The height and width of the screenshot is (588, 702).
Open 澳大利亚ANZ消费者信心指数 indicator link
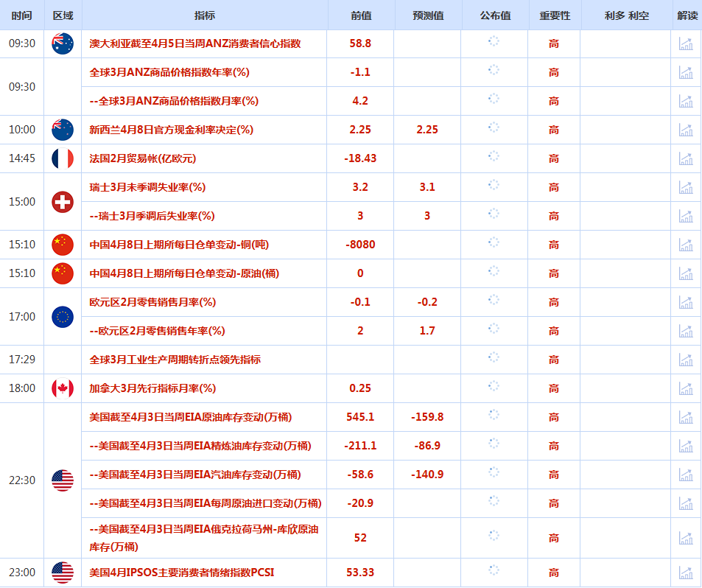[x=195, y=43]
